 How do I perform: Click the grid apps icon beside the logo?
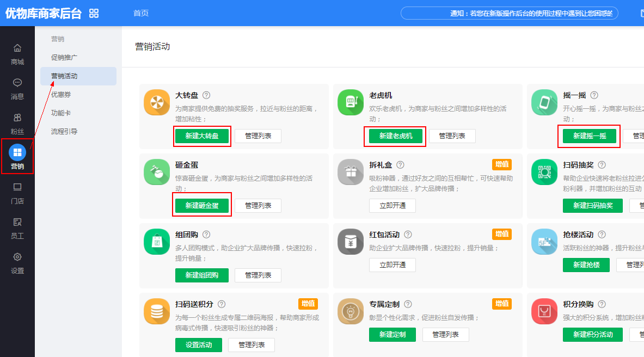click(x=94, y=14)
